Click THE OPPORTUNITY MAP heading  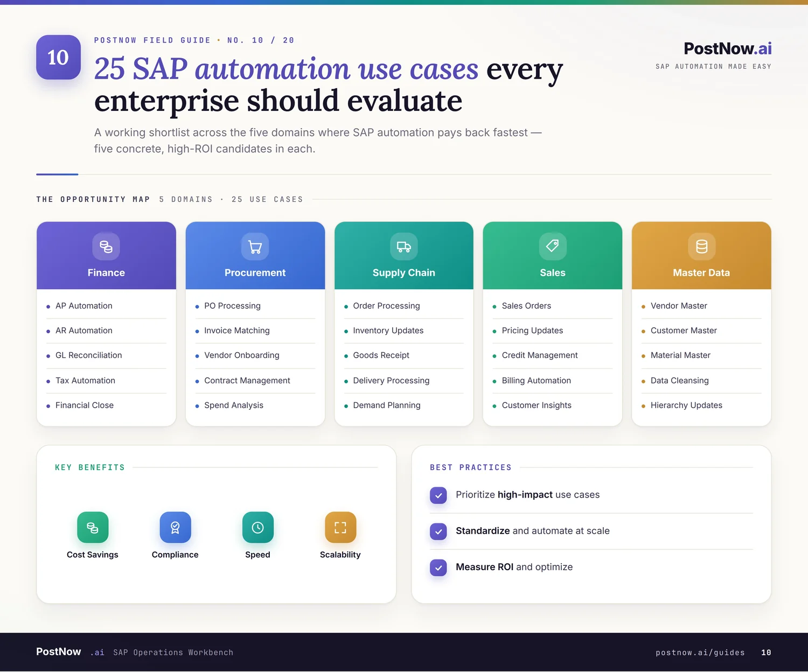click(93, 199)
